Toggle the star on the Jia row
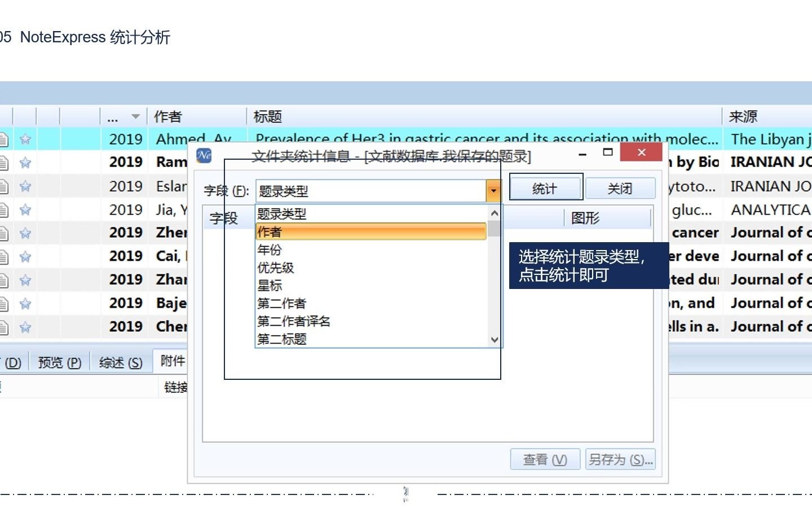812x508 pixels. coord(25,210)
